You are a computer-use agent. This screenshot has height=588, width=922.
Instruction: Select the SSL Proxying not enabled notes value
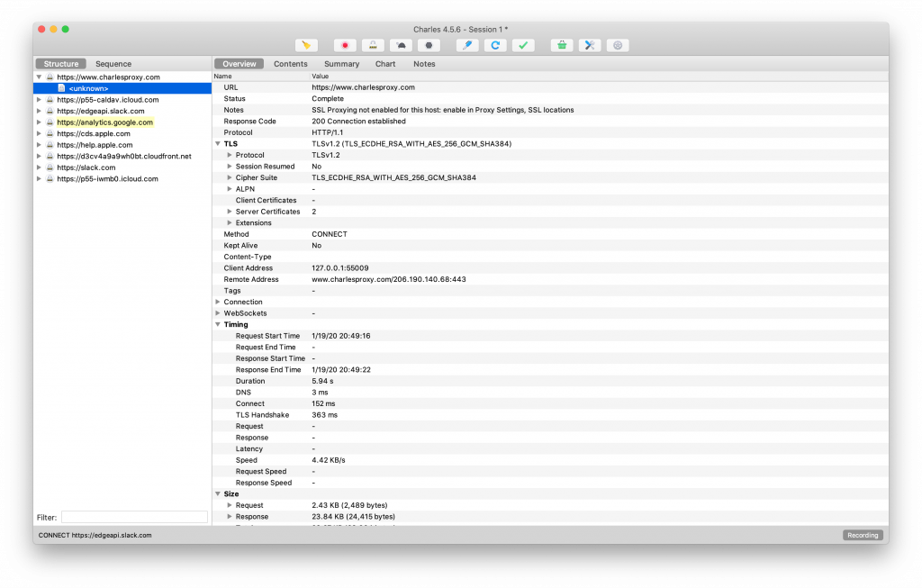(x=443, y=110)
